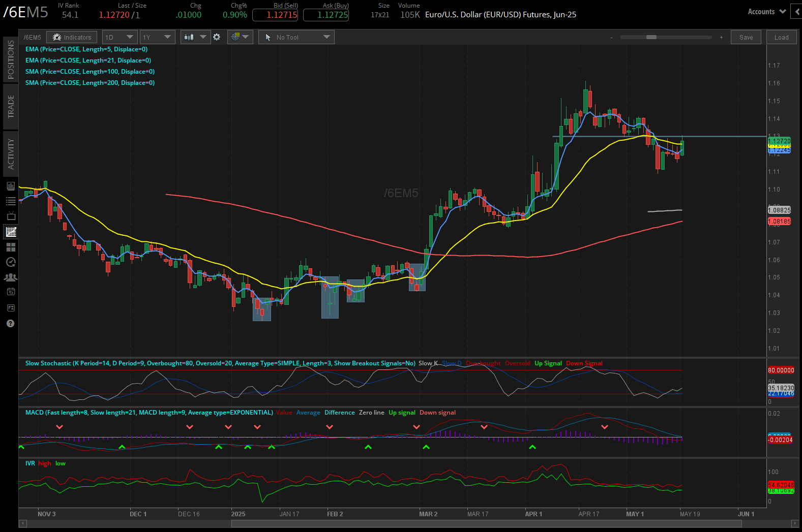The height and width of the screenshot is (532, 802).
Task: Click the zoom out minus icon
Action: 611,37
